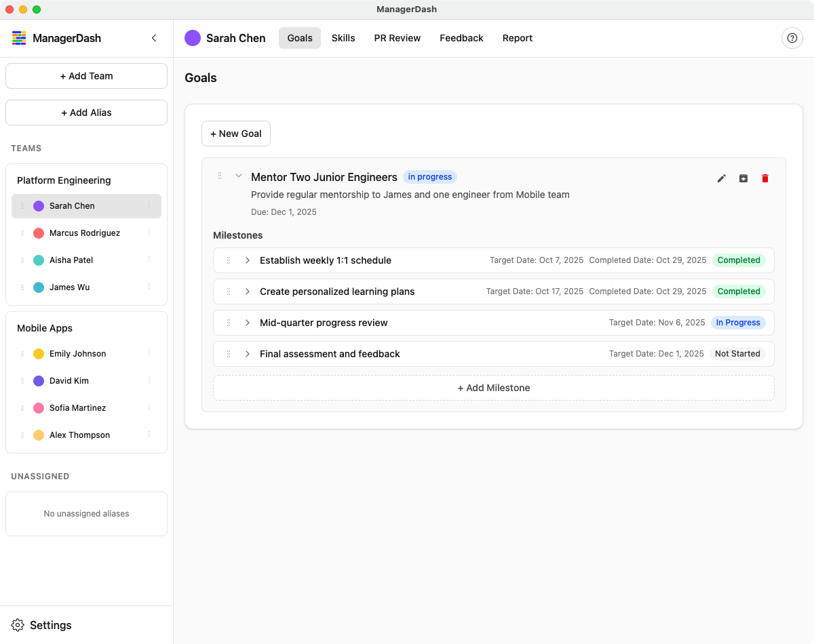Collapse the Mentor Two Junior Engineers goal
This screenshot has height=644, width=814.
pos(239,176)
